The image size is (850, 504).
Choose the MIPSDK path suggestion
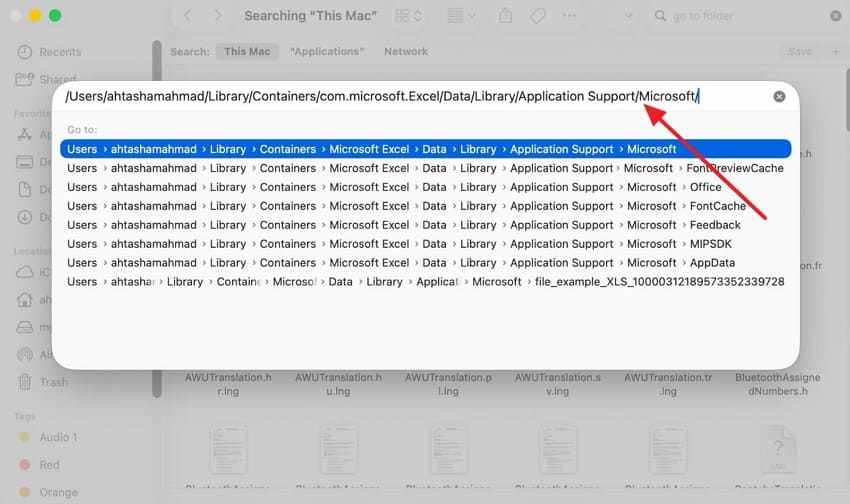click(426, 244)
